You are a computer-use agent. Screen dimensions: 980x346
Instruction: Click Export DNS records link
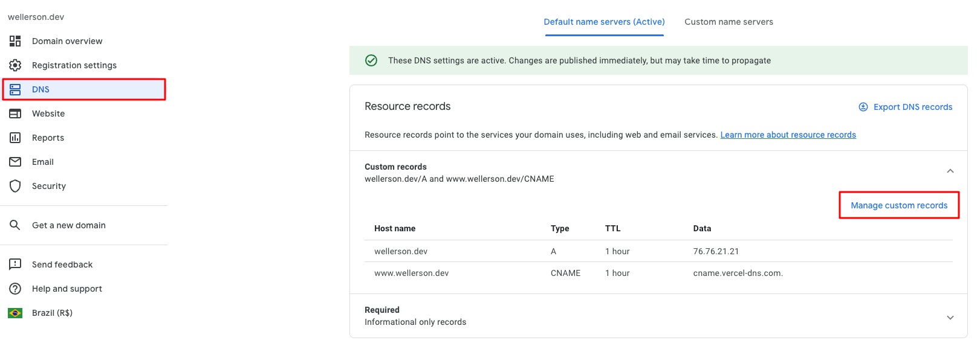pos(913,107)
